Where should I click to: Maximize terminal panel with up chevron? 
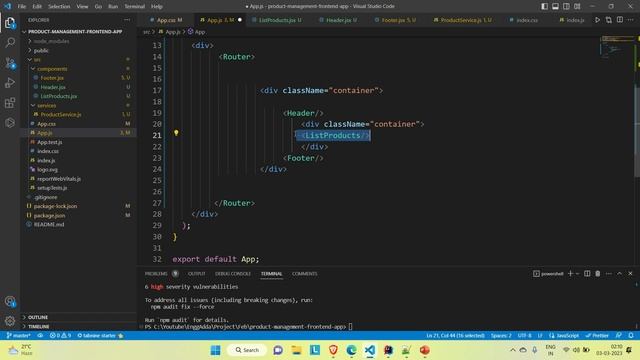click(x=619, y=273)
